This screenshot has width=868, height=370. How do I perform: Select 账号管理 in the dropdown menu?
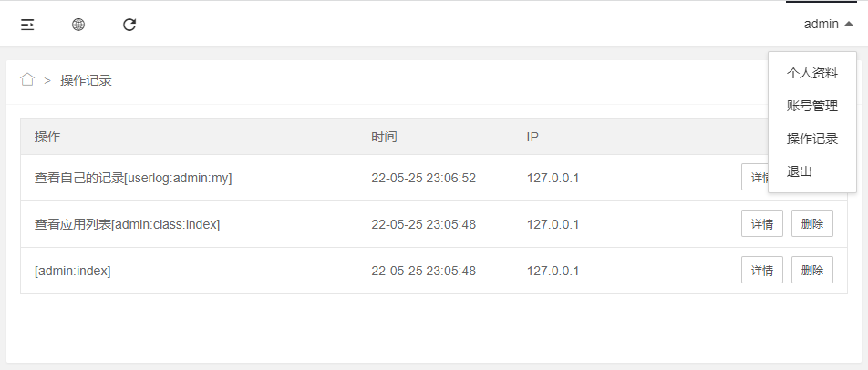click(811, 107)
